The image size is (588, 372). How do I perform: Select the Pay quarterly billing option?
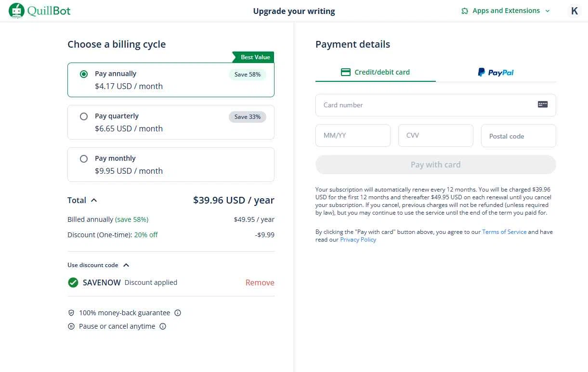pyautogui.click(x=84, y=116)
